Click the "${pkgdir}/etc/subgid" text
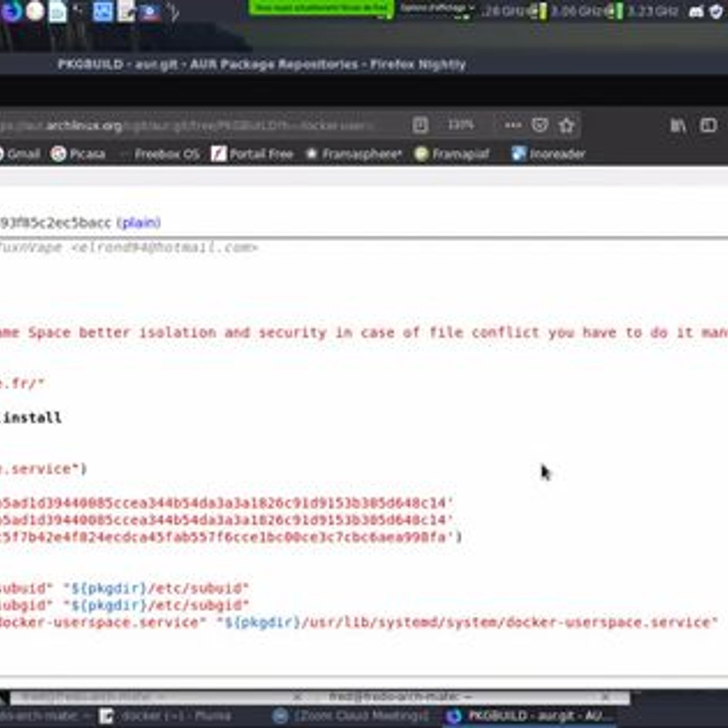728x728 pixels. tap(157, 605)
